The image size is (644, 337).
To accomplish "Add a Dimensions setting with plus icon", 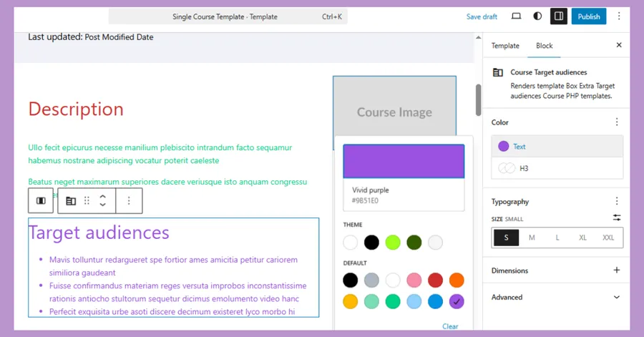I will click(617, 270).
